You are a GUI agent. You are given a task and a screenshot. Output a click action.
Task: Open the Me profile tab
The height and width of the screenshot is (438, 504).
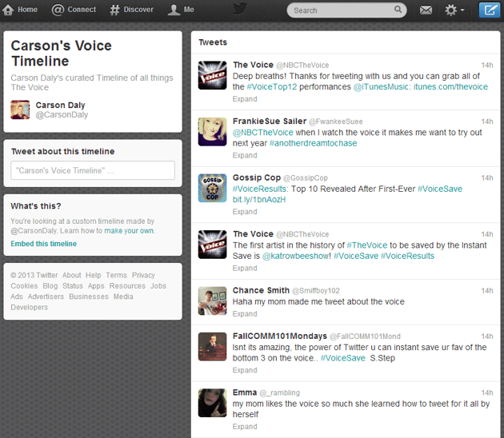(181, 10)
